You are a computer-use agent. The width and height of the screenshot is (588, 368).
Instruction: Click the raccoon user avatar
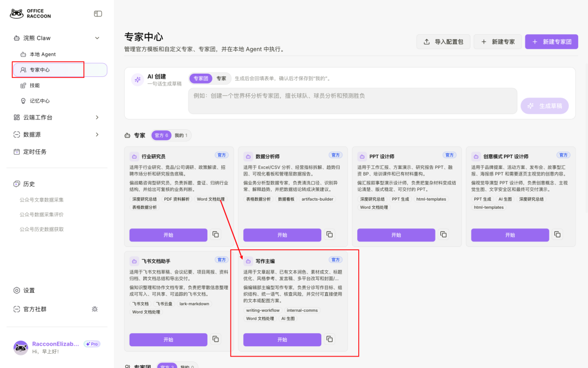coord(21,348)
